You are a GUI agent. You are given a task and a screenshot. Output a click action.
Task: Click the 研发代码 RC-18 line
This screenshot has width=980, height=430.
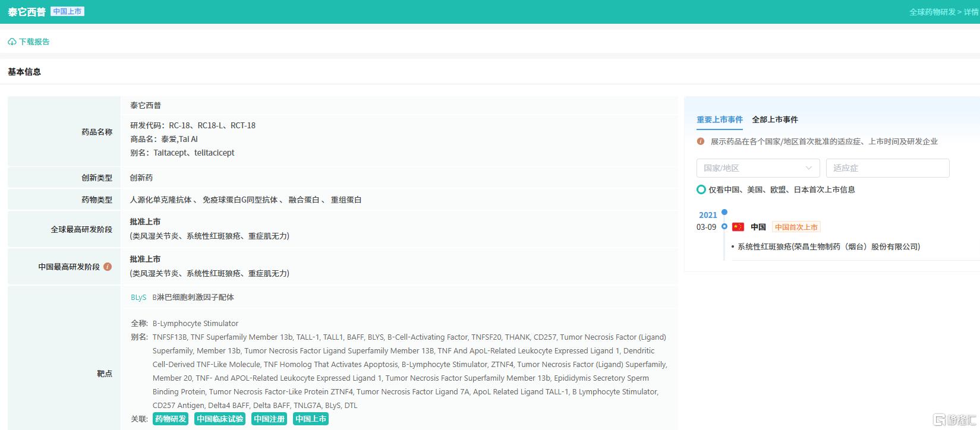coord(193,125)
